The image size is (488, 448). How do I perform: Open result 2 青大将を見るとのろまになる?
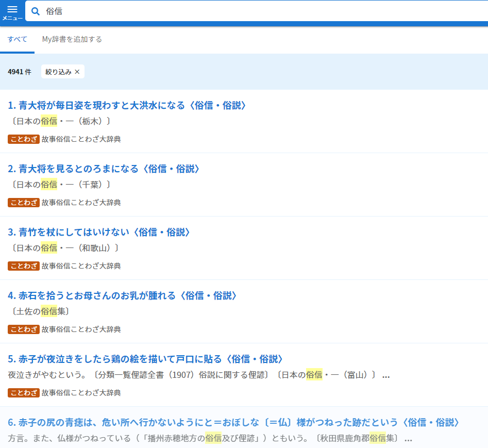point(104,169)
